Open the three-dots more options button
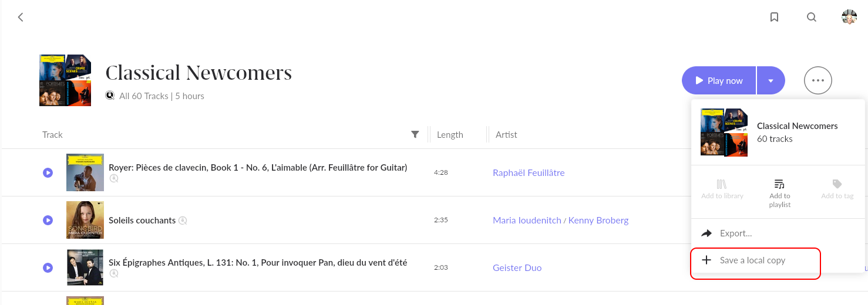This screenshot has width=868, height=305. (817, 80)
